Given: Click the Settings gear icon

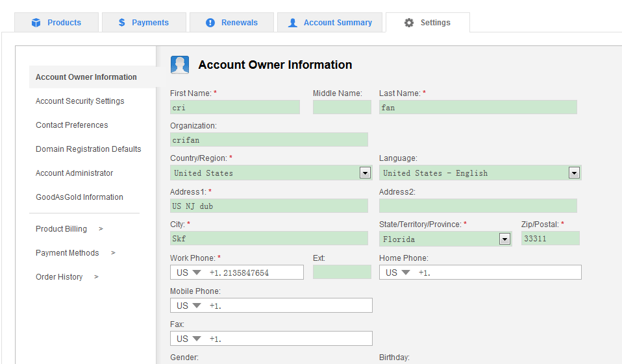Looking at the screenshot, I should [408, 23].
